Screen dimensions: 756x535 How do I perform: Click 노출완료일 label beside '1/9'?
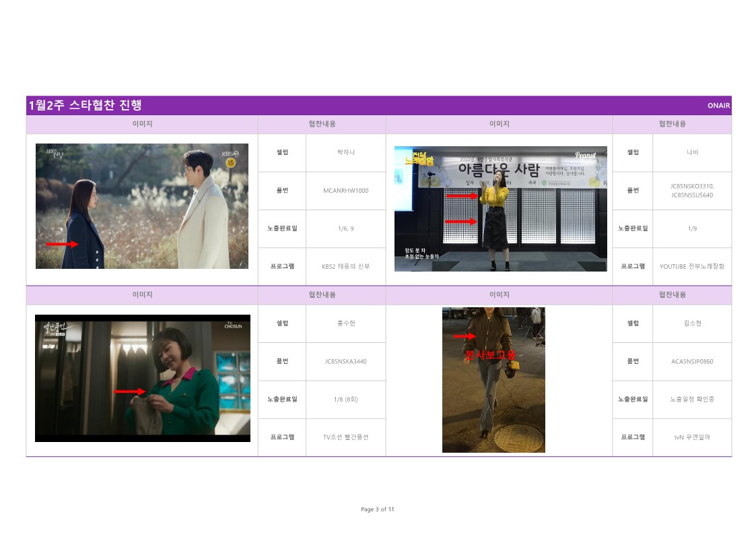click(633, 228)
